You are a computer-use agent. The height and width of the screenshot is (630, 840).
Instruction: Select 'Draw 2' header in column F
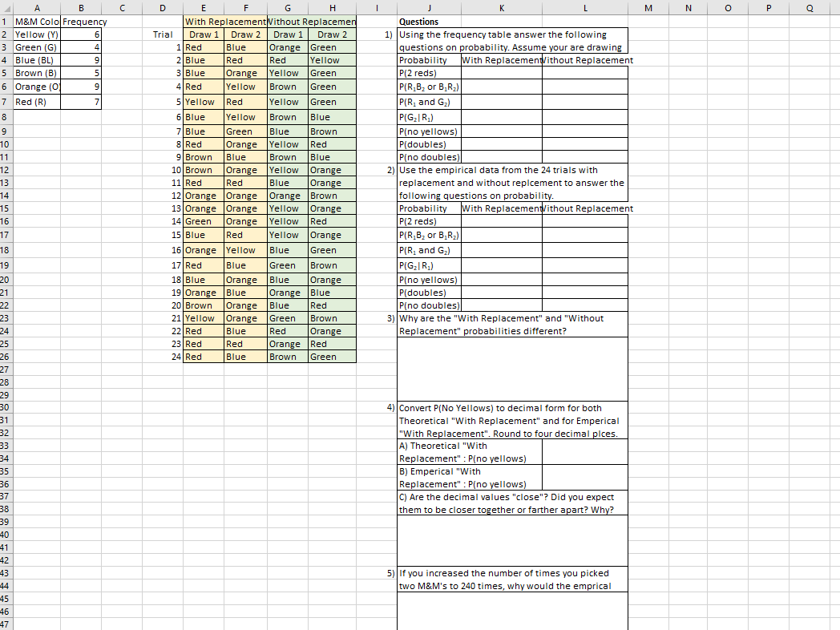click(245, 34)
